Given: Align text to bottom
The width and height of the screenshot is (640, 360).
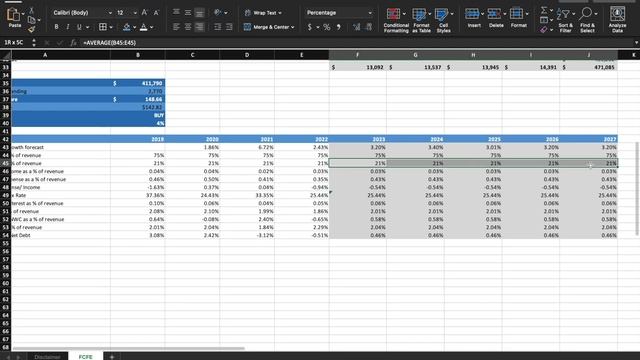Looking at the screenshot, I should (x=200, y=13).
